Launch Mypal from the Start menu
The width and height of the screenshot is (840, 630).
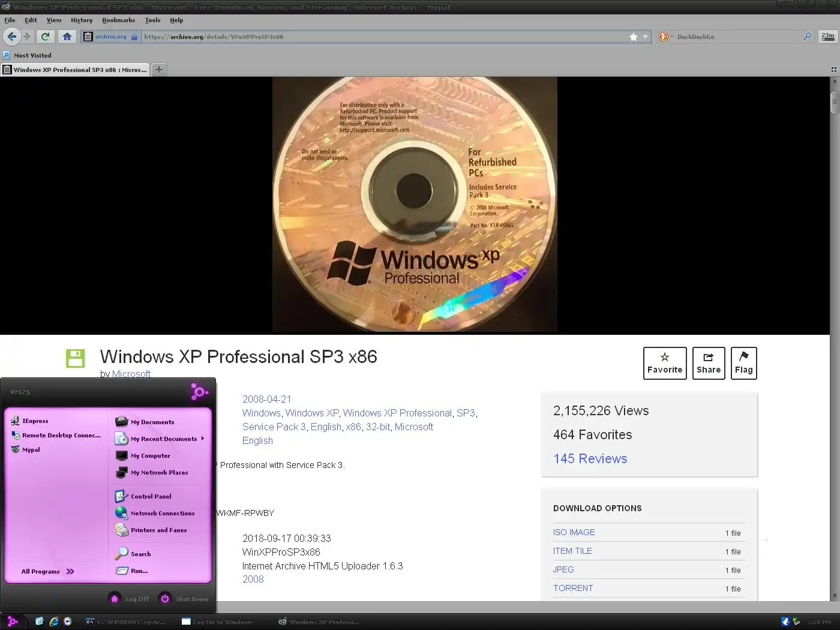tap(26, 449)
